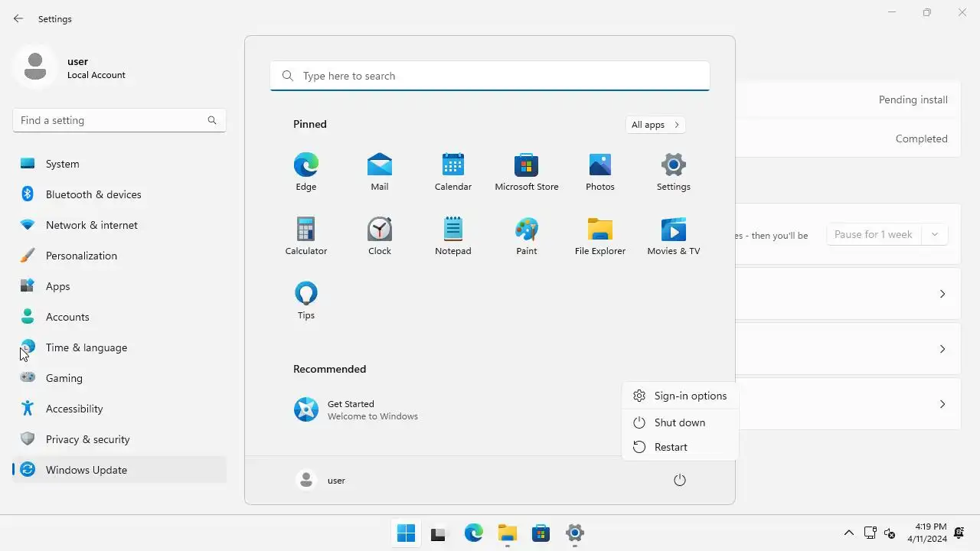The height and width of the screenshot is (551, 980).
Task: Click the Completed status text
Action: click(x=922, y=139)
